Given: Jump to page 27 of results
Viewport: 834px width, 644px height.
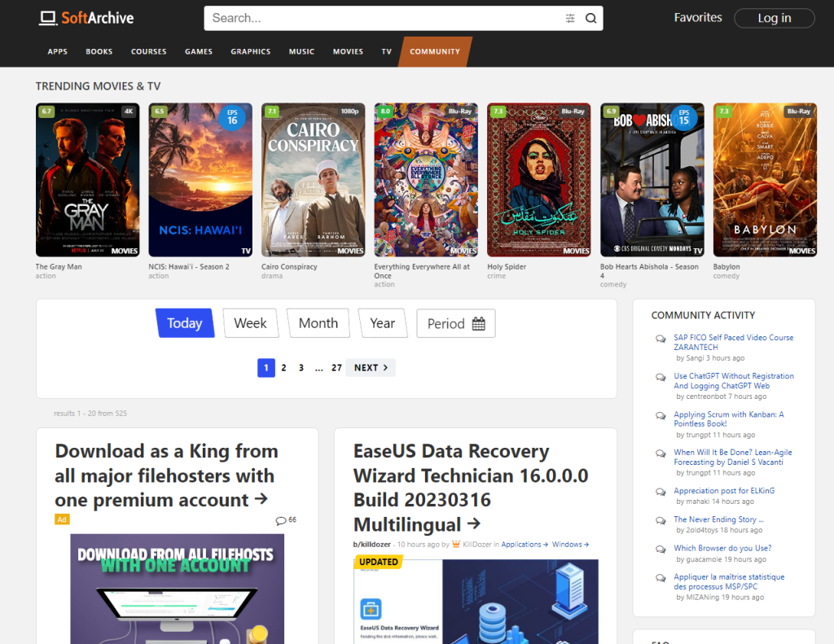Looking at the screenshot, I should tap(336, 367).
